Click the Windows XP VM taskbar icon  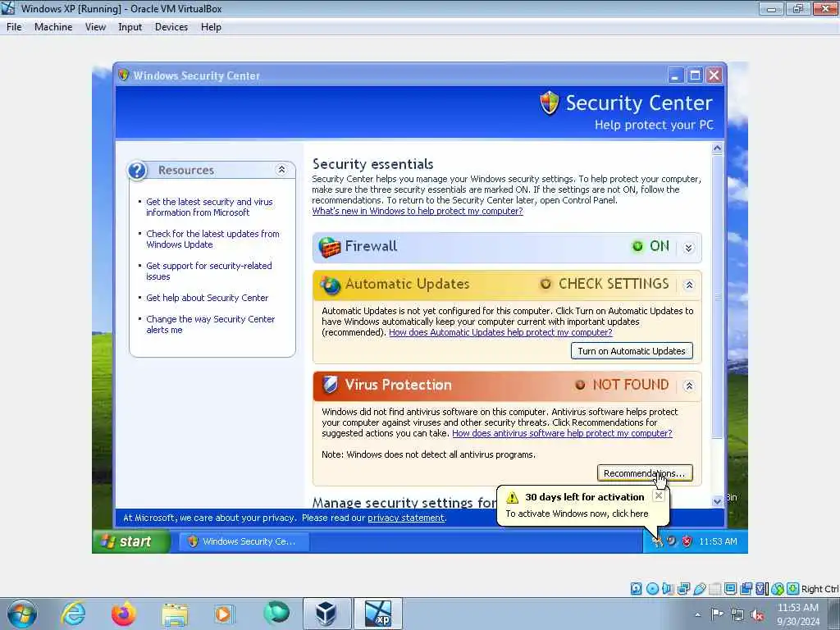pos(377,614)
